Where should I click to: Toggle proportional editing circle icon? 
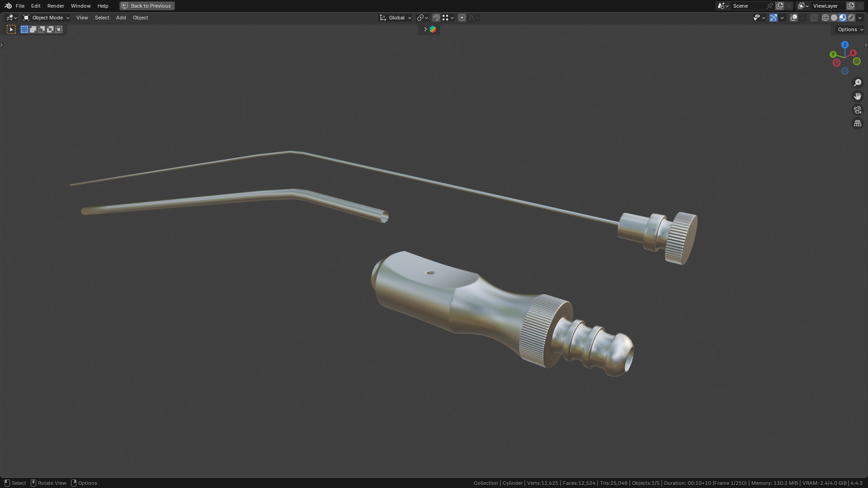coord(462,18)
